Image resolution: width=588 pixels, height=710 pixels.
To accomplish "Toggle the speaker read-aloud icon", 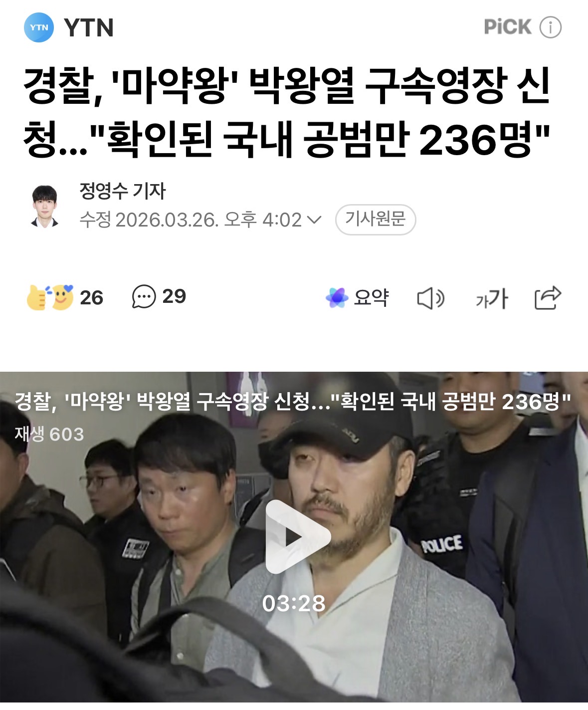I will pyautogui.click(x=430, y=298).
